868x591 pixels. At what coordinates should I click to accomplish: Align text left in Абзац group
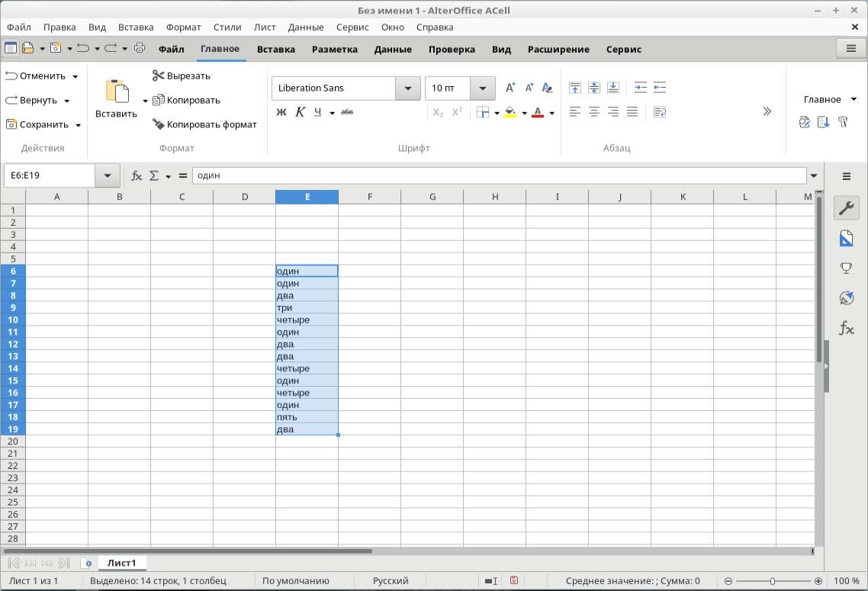[574, 112]
